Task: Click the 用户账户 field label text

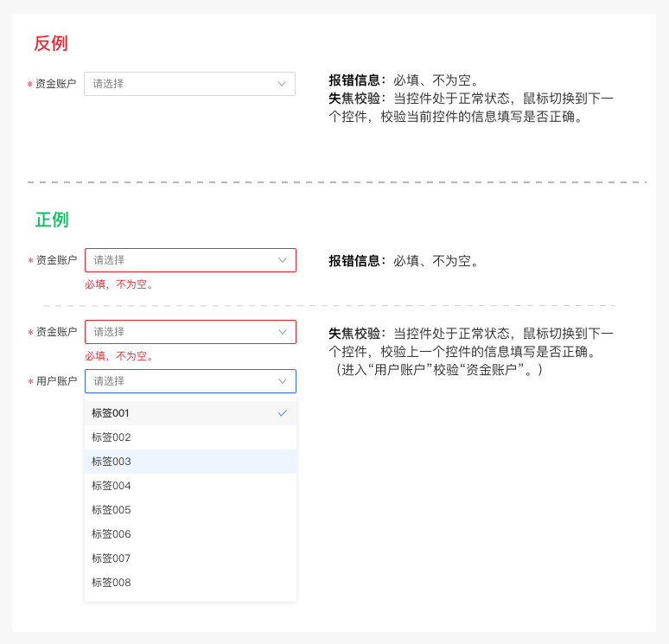Action: 56,381
